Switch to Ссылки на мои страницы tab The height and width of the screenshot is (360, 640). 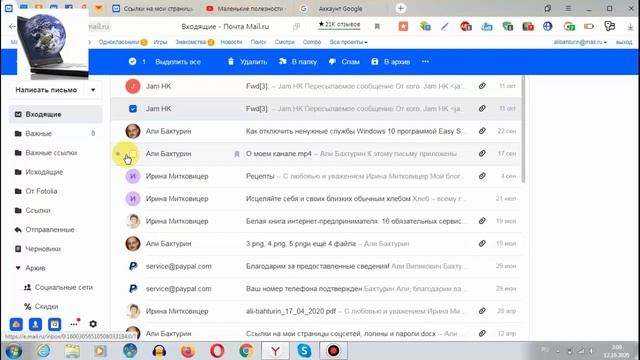pyautogui.click(x=153, y=9)
